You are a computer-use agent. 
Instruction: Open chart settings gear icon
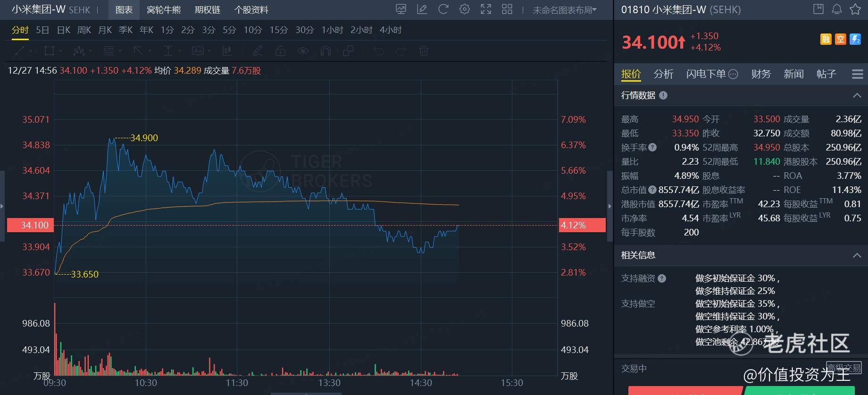click(465, 9)
